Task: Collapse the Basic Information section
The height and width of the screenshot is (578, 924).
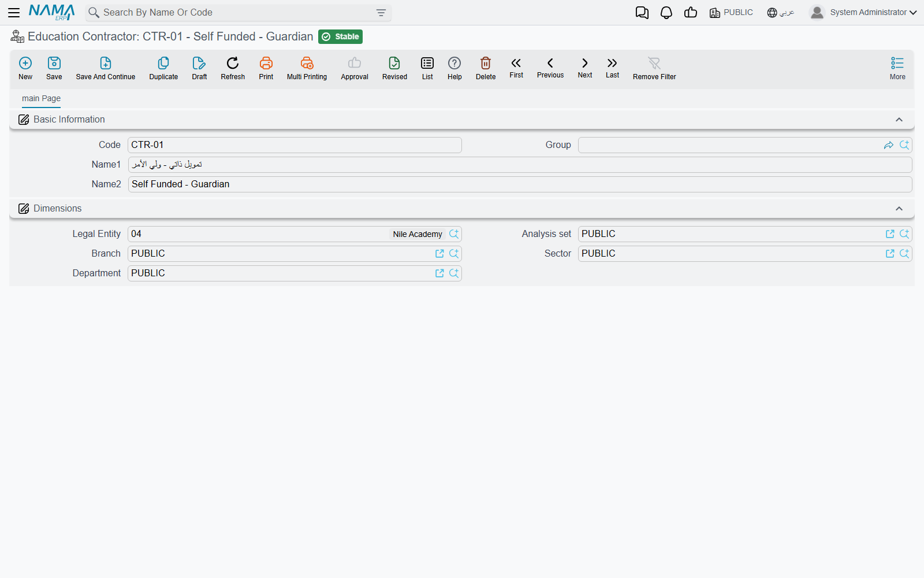Action: (899, 120)
